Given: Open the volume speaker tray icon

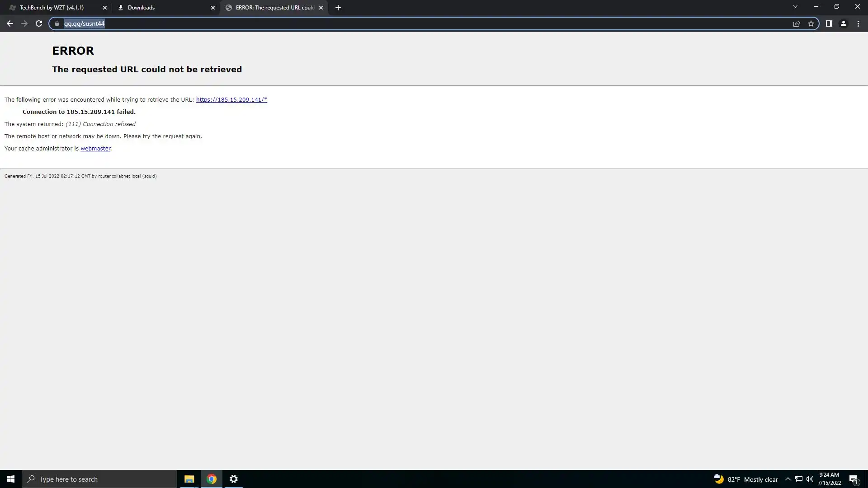Looking at the screenshot, I should point(809,479).
